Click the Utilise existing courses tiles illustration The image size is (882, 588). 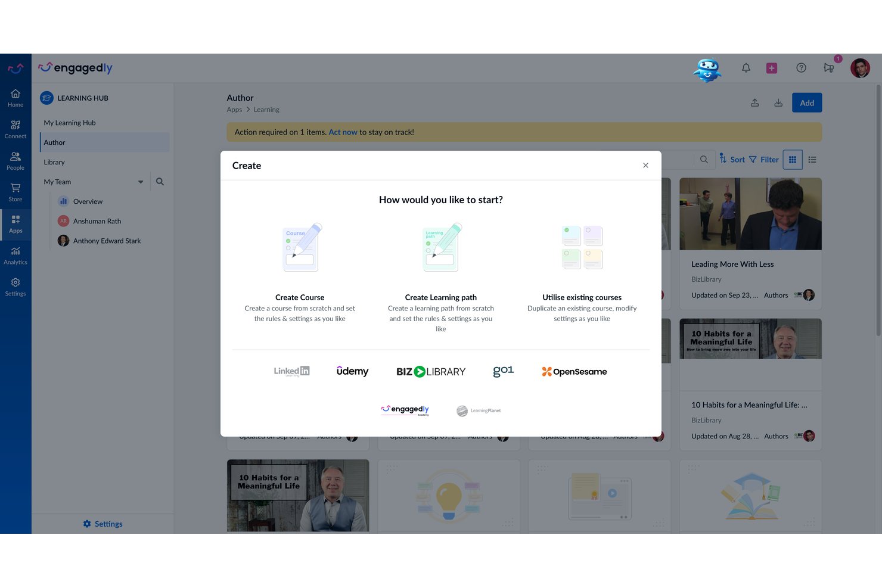pos(582,247)
